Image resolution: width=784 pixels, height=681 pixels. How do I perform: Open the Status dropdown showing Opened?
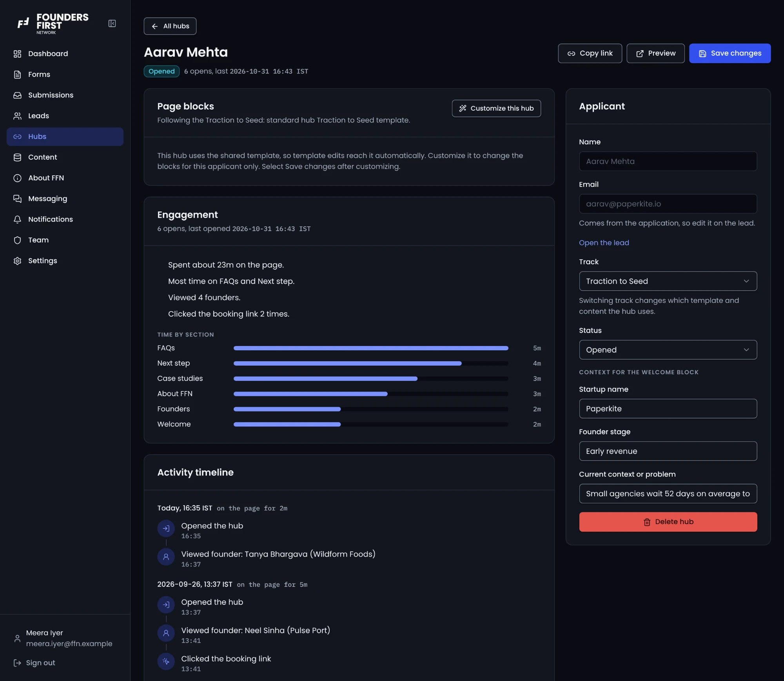click(x=668, y=350)
